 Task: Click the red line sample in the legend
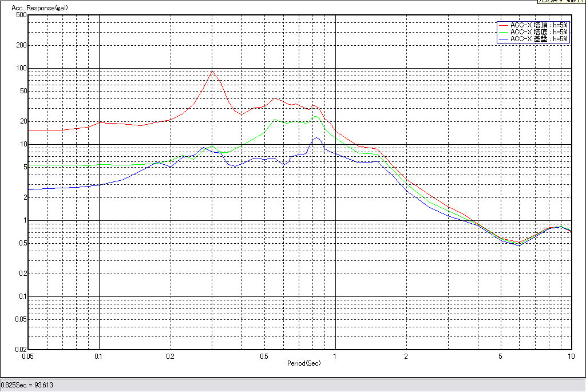click(x=503, y=25)
